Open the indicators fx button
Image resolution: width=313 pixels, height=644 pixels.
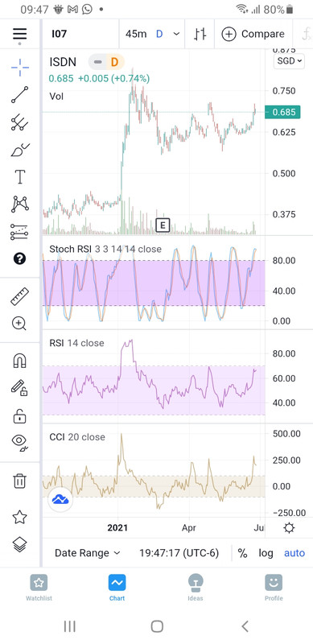pos(305,34)
